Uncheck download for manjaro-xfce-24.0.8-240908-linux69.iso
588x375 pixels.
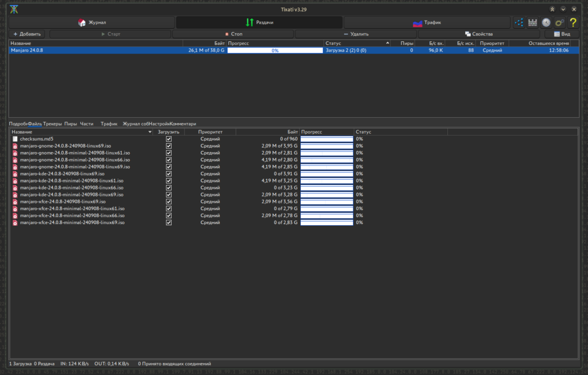169,202
